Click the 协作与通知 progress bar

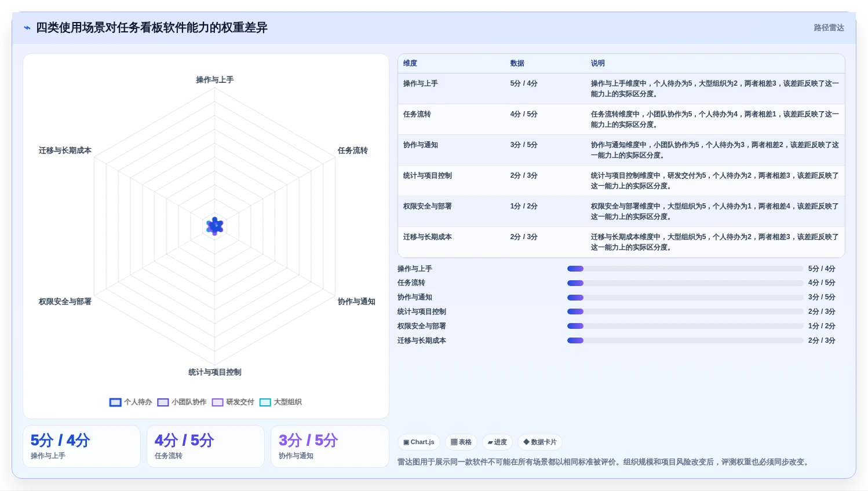(685, 298)
